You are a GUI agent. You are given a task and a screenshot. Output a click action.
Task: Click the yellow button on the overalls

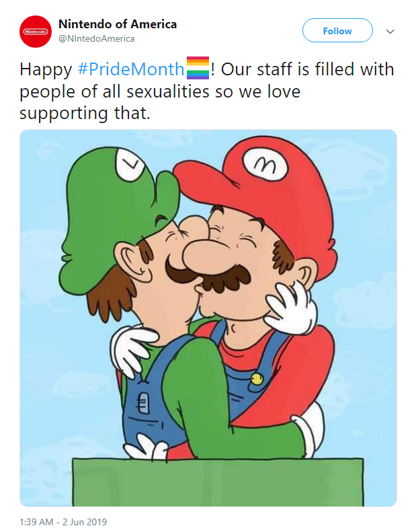256,379
